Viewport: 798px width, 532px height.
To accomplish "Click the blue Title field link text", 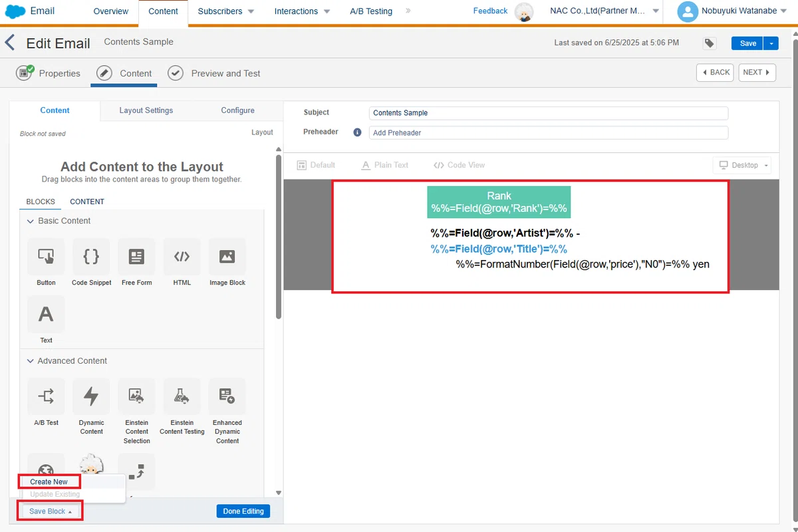I will (499, 249).
